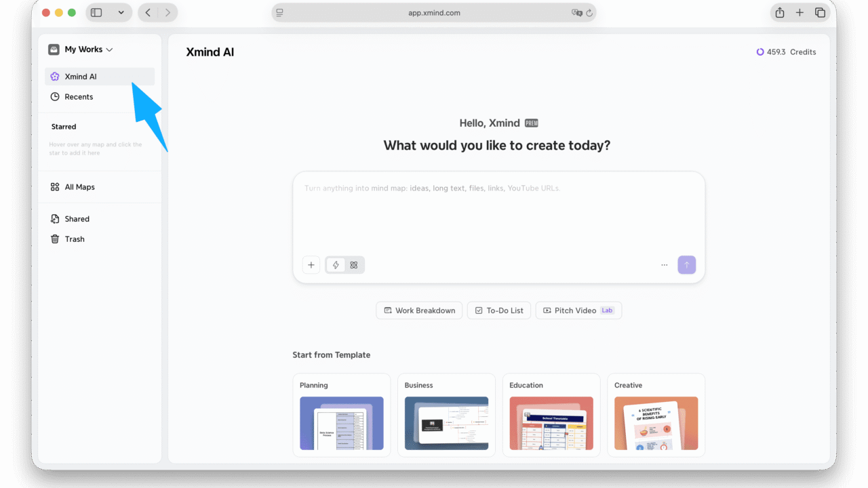Click the 459.3 Credits indicator
Viewport: 868px width, 488px height.
(x=786, y=52)
